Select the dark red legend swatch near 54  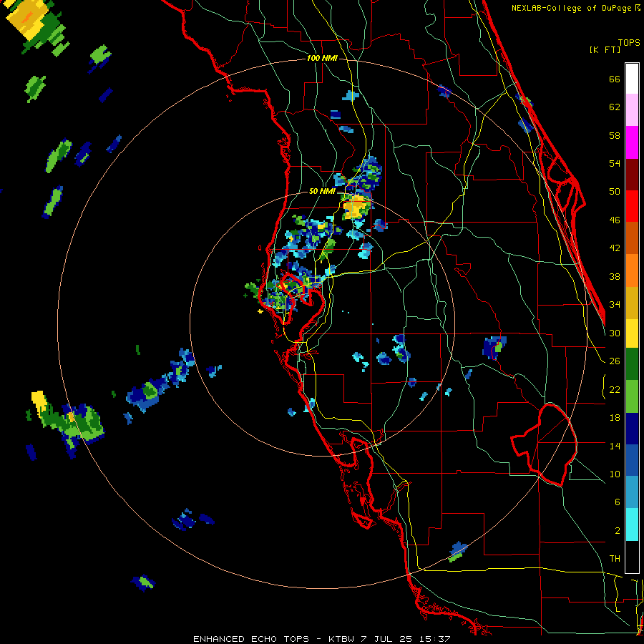pyautogui.click(x=632, y=175)
